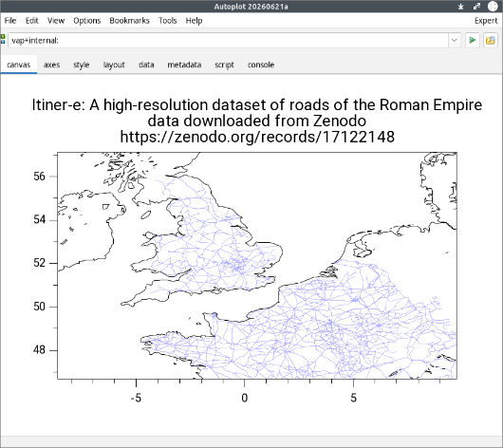Click the vap+internal: address field
This screenshot has height=448, width=503.
[228, 40]
